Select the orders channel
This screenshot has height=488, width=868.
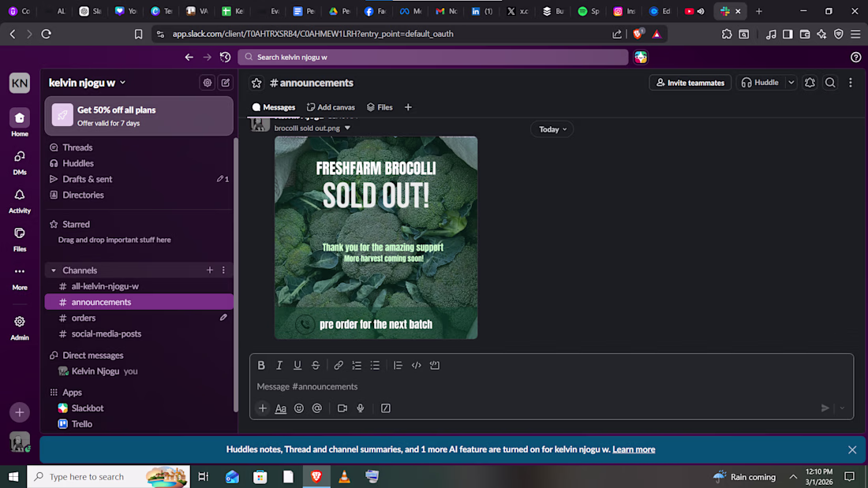pos(139,319)
